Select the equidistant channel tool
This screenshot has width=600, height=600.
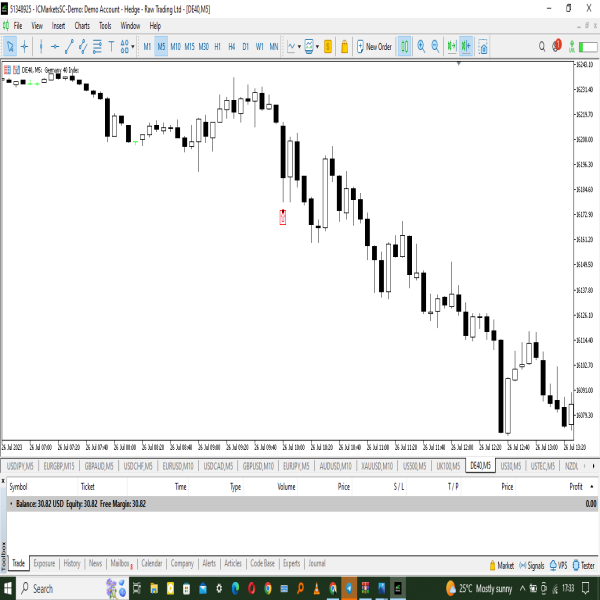pos(83,47)
